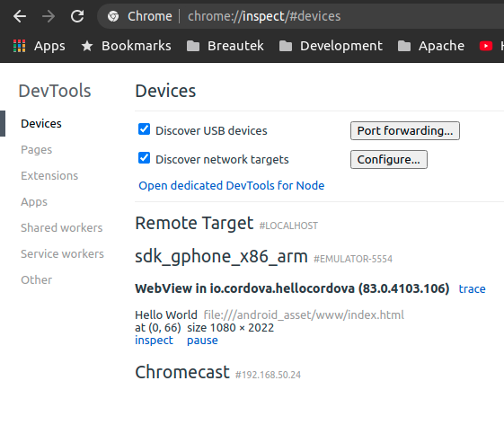The image size is (504, 434).
Task: Click the Configure button
Action: [389, 159]
